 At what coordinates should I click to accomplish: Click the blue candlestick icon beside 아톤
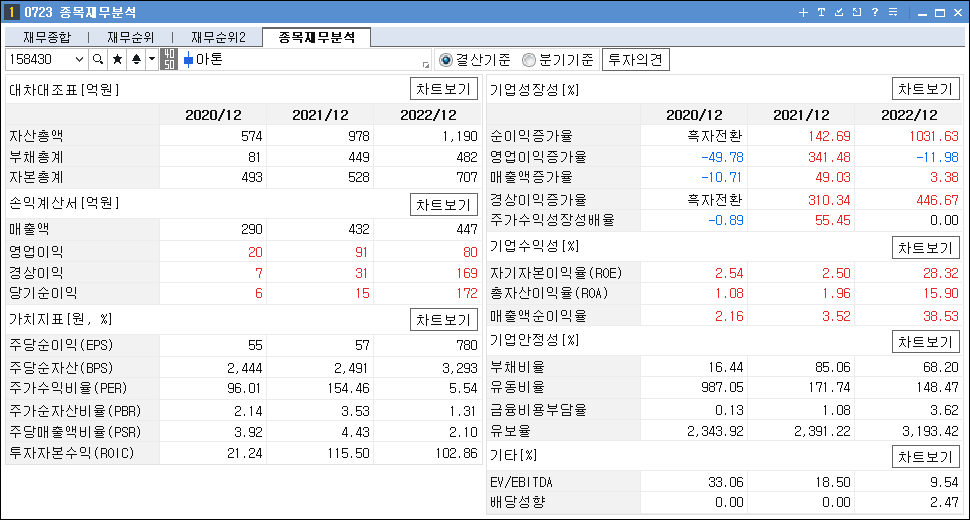pyautogui.click(x=188, y=60)
